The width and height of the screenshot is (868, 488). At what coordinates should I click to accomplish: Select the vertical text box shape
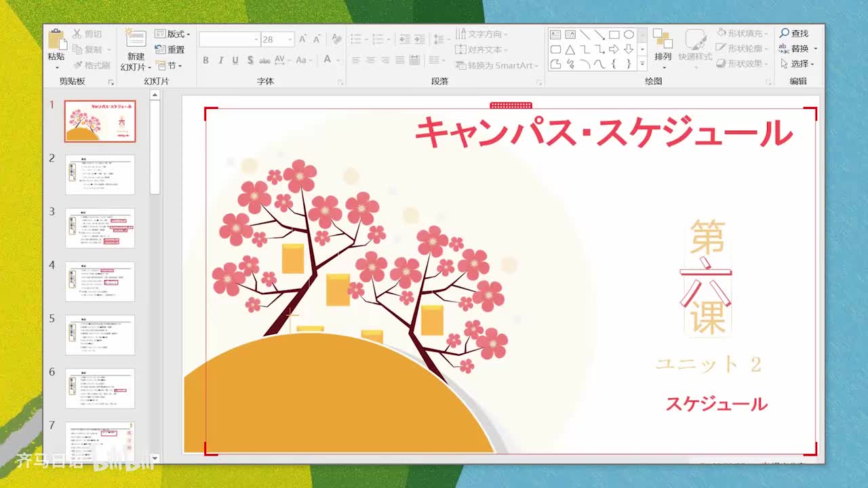pyautogui.click(x=570, y=35)
